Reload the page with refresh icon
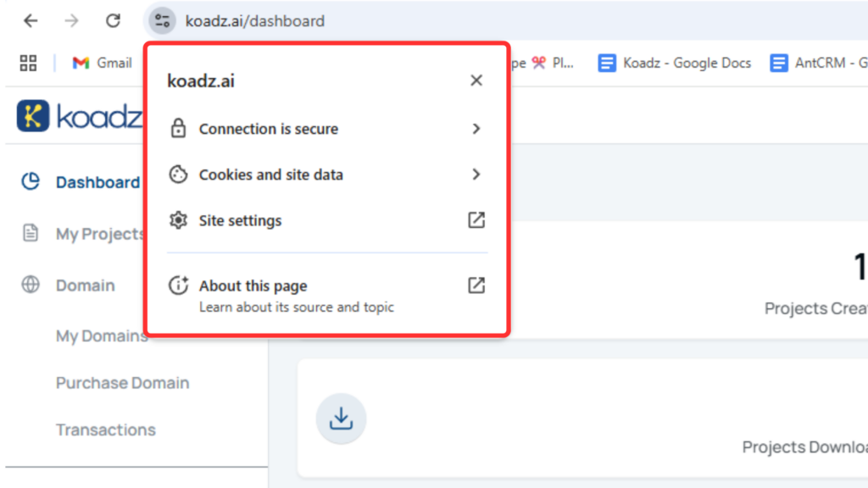Screen dimensions: 868x488 pos(113,21)
